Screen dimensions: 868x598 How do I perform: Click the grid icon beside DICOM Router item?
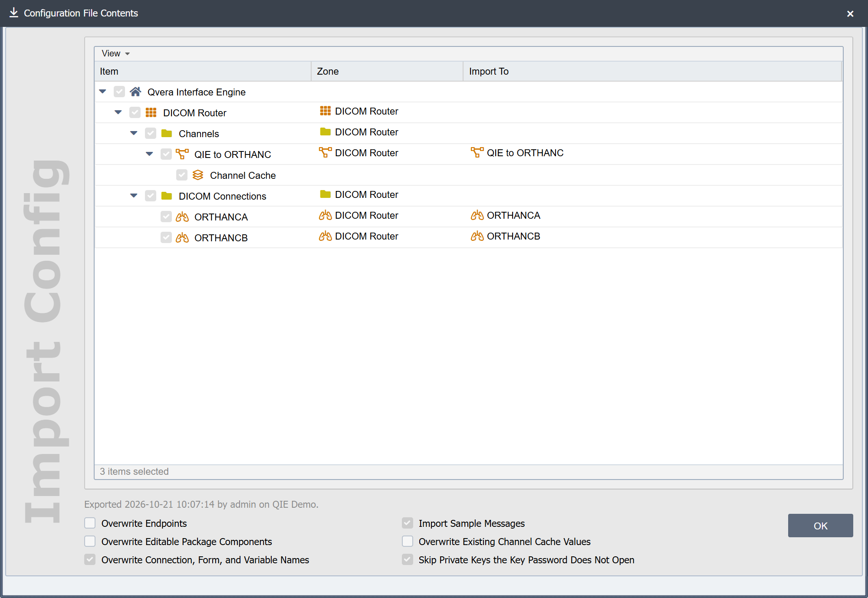pos(151,112)
